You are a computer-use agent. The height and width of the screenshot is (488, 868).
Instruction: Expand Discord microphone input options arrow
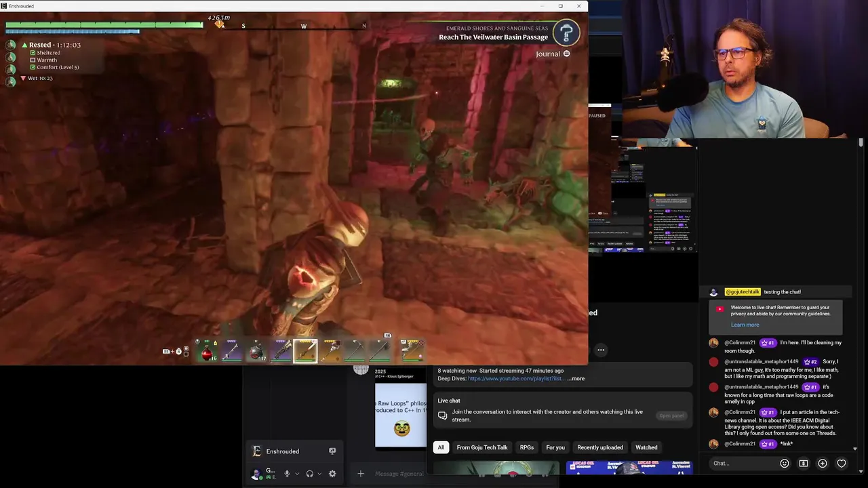click(x=297, y=474)
